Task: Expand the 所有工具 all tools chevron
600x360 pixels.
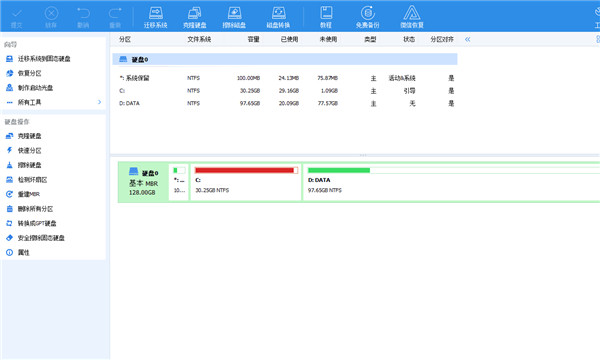Action: (99, 102)
